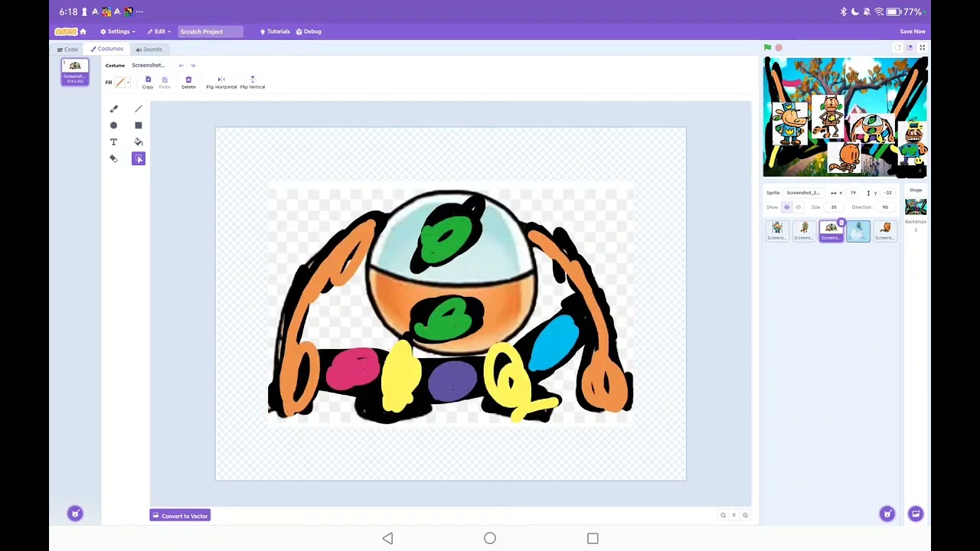Select the Circle tool
The image size is (980, 551).
coord(113,126)
